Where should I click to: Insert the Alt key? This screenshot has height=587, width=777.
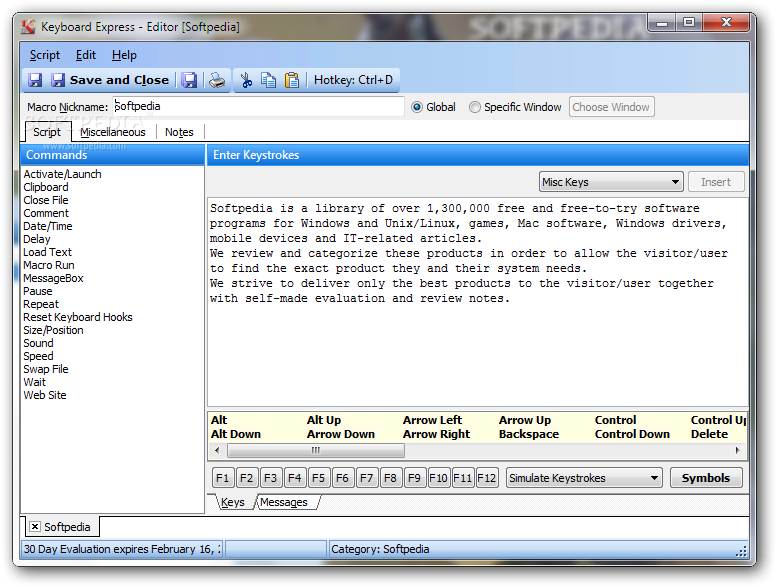(219, 420)
